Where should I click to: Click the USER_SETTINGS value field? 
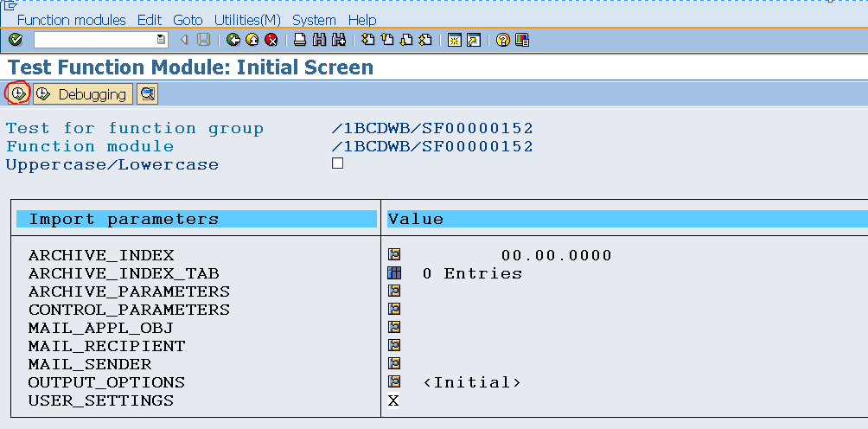coord(393,400)
